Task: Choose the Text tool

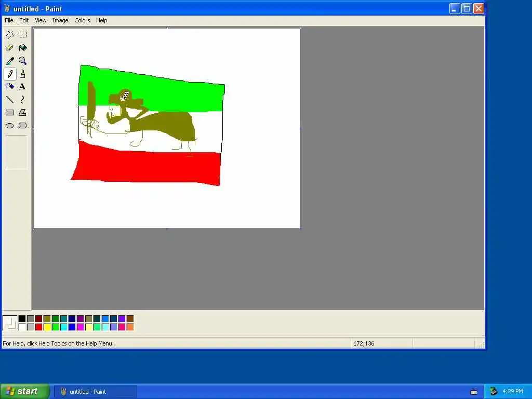Action: 22,87
